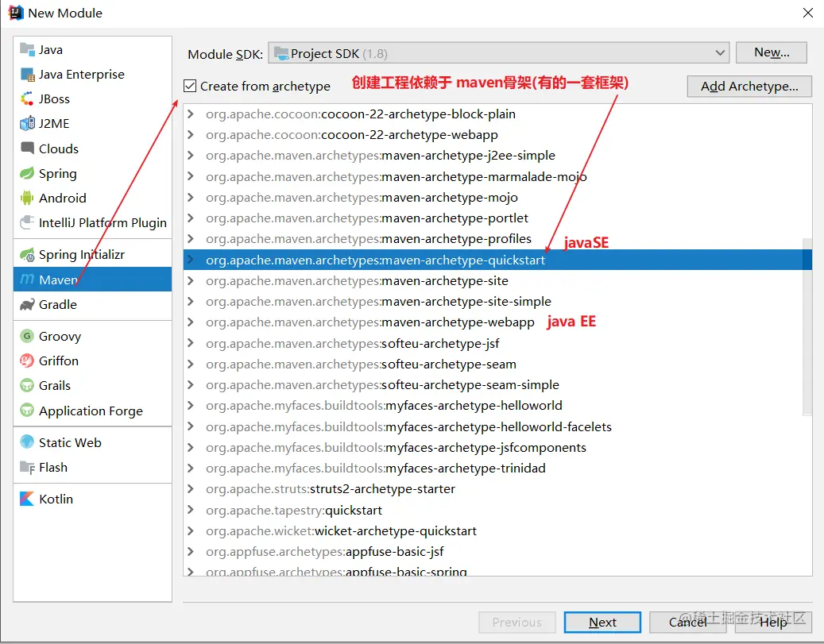824x644 pixels.
Task: Expand struts2-archetype-starter node
Action: tap(190, 488)
